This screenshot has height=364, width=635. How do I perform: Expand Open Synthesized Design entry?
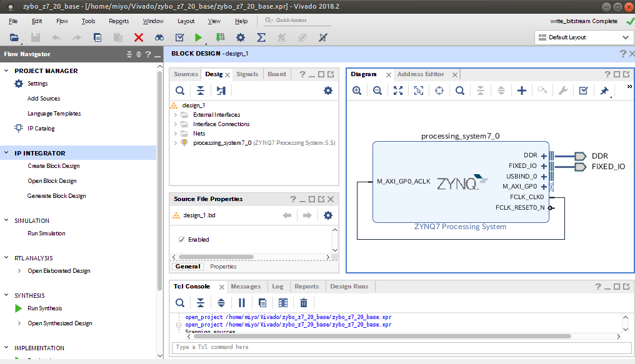[x=19, y=323]
